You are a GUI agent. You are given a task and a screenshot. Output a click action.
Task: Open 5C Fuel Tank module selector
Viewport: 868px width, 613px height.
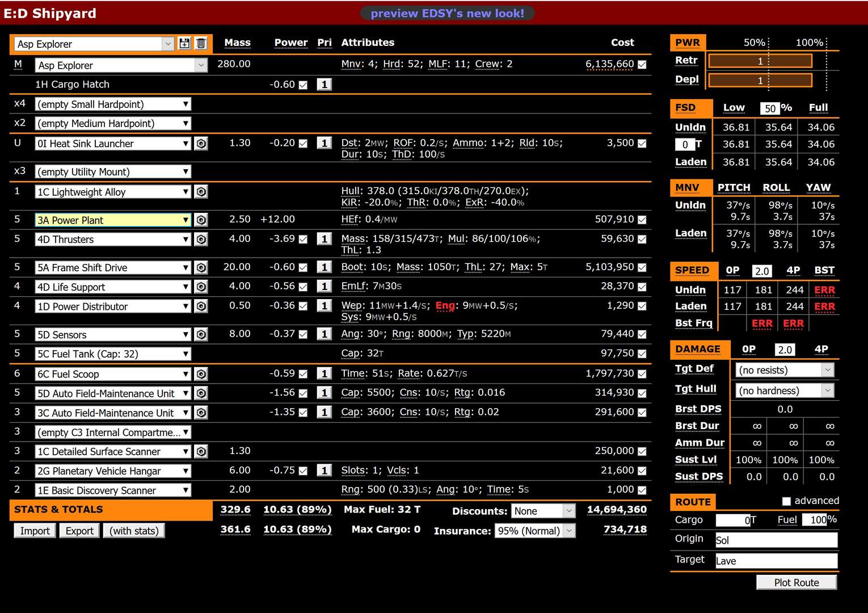(x=113, y=354)
